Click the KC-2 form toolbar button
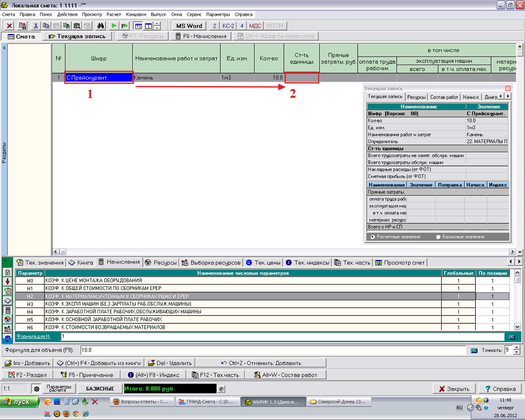 click(x=228, y=26)
